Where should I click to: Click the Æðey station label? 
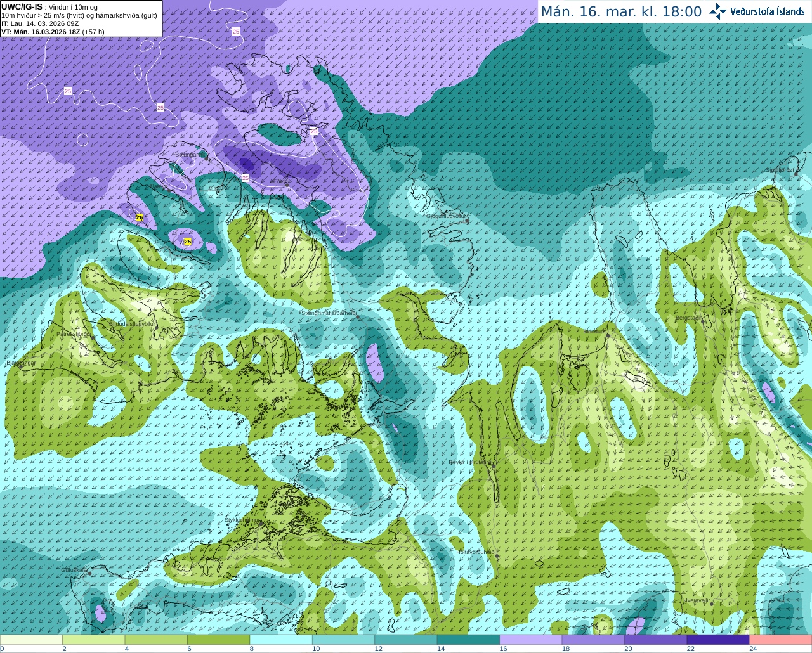click(277, 181)
